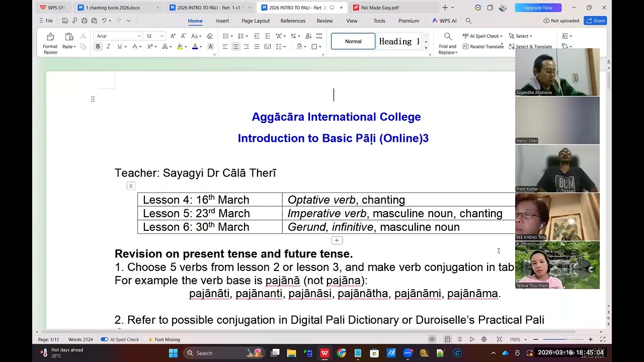Align text right
644x362 pixels.
point(246,47)
